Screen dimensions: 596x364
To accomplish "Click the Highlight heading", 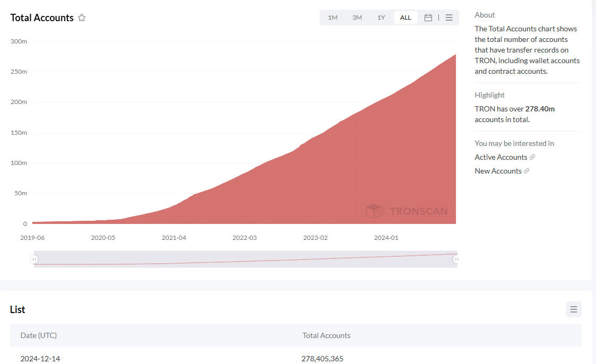I will pyautogui.click(x=489, y=95).
